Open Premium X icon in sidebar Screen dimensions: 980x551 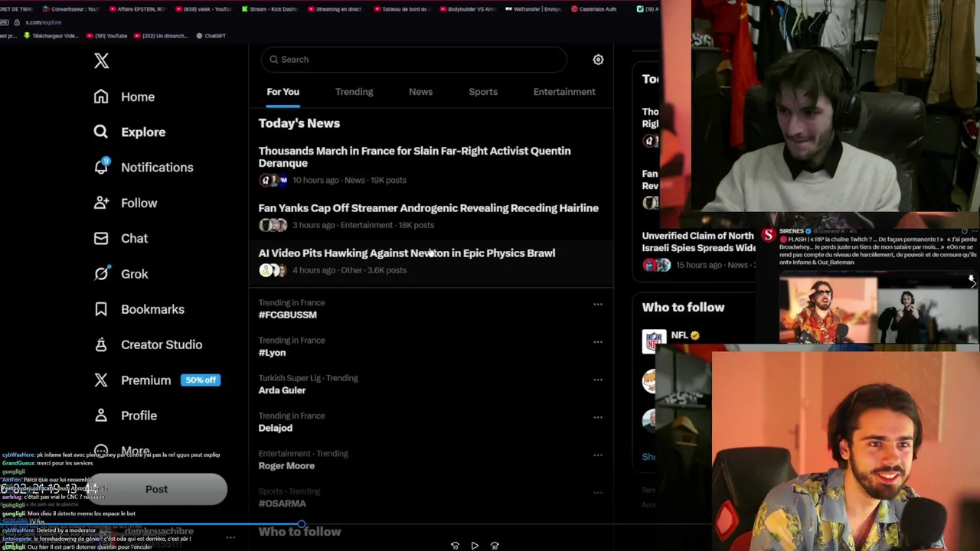point(101,380)
